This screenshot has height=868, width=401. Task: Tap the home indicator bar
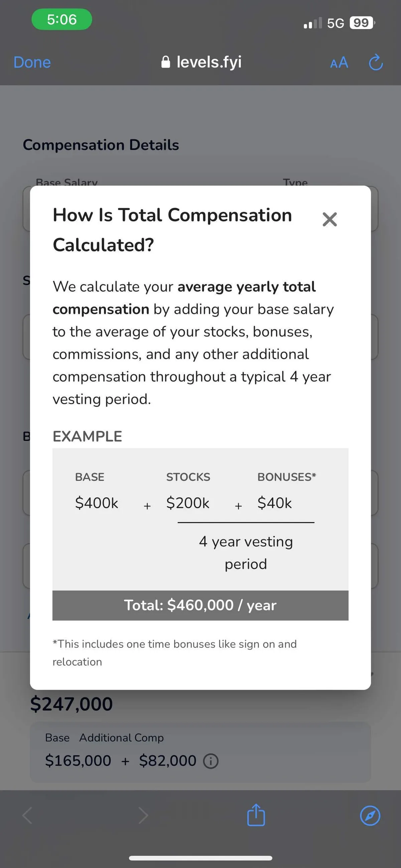200,858
